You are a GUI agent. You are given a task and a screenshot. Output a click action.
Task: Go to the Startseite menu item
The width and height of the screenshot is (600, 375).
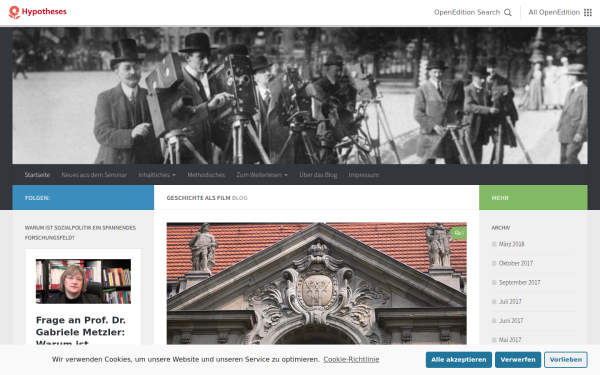click(37, 175)
